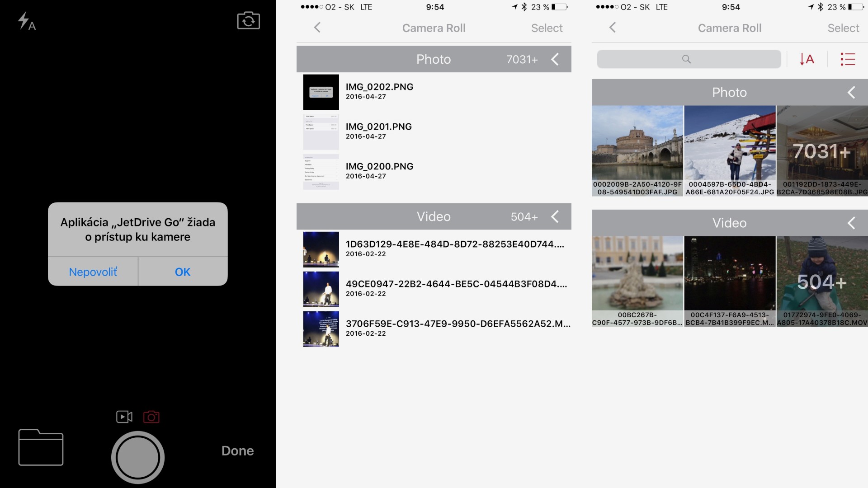
Task: Open the castle bridge photo thumbnail
Action: [x=637, y=144]
